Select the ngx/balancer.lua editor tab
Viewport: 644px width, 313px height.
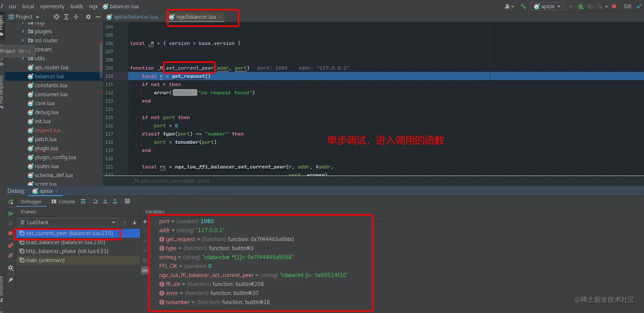point(196,17)
